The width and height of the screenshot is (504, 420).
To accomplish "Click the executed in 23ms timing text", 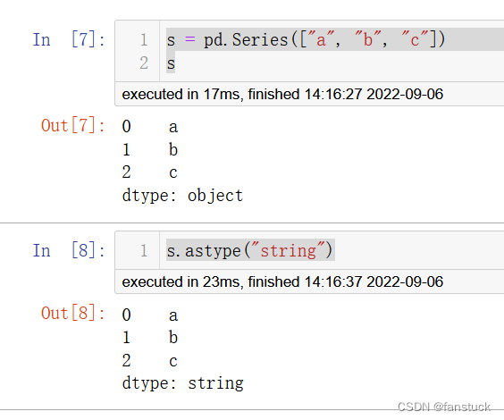I will (282, 282).
